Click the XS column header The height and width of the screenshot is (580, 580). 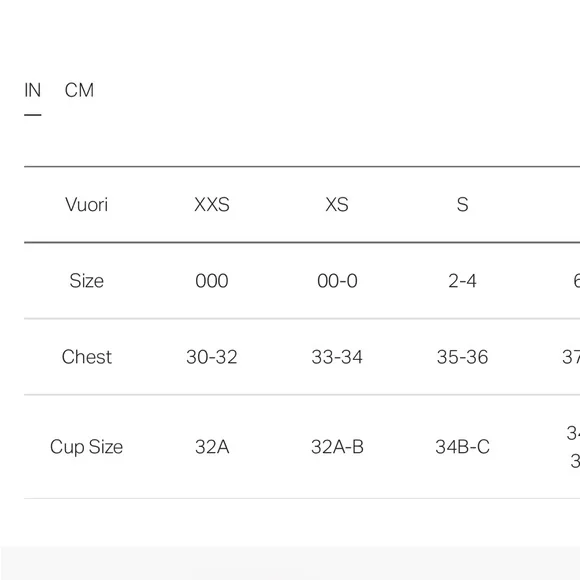point(337,205)
